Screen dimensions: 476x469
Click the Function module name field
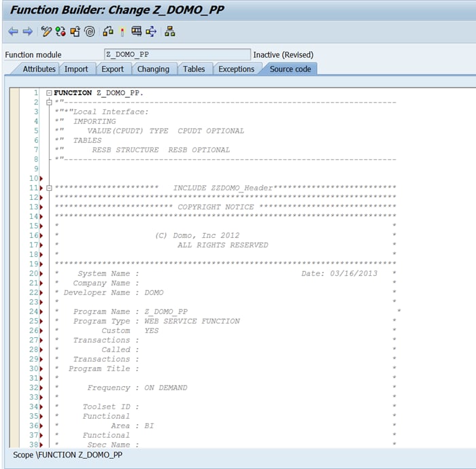177,54
